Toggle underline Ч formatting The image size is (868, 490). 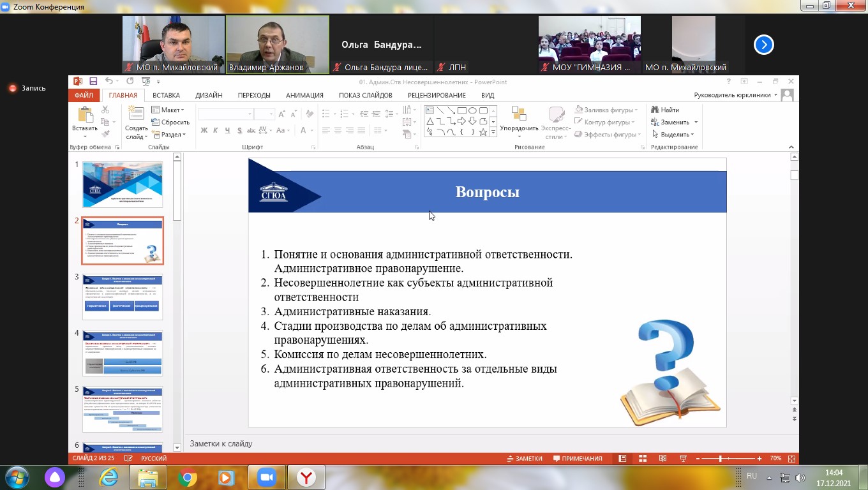coord(227,130)
